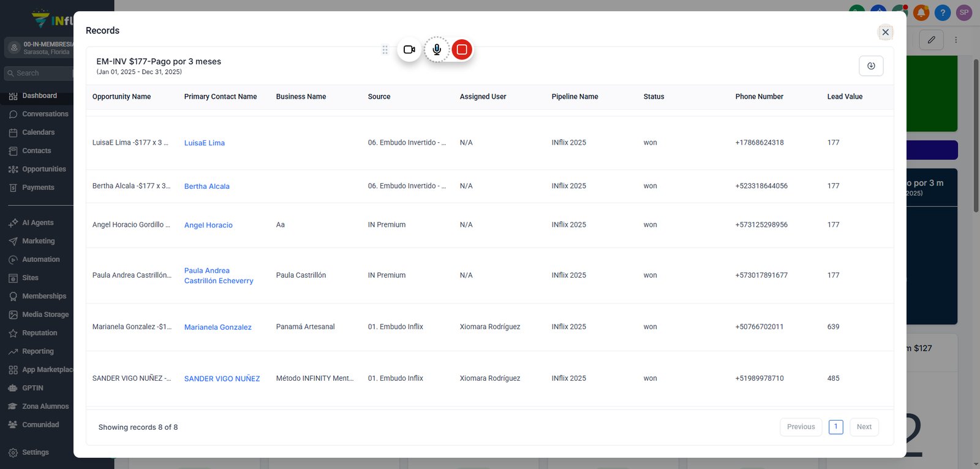Open Marianela Gonzalez contact link

click(x=218, y=327)
